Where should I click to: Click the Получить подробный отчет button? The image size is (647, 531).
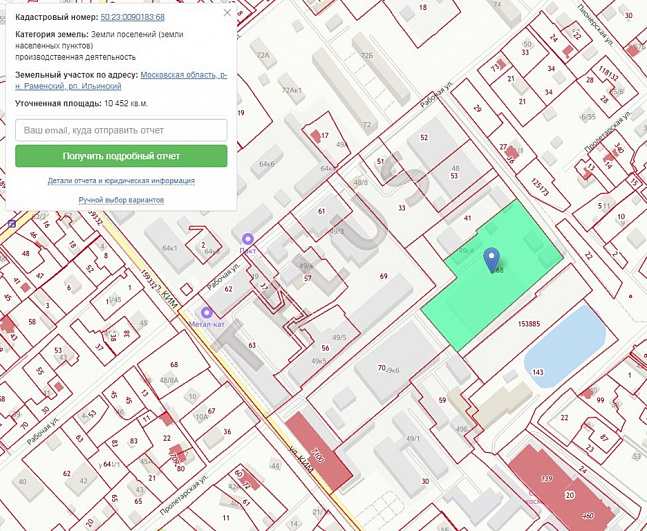tap(121, 156)
